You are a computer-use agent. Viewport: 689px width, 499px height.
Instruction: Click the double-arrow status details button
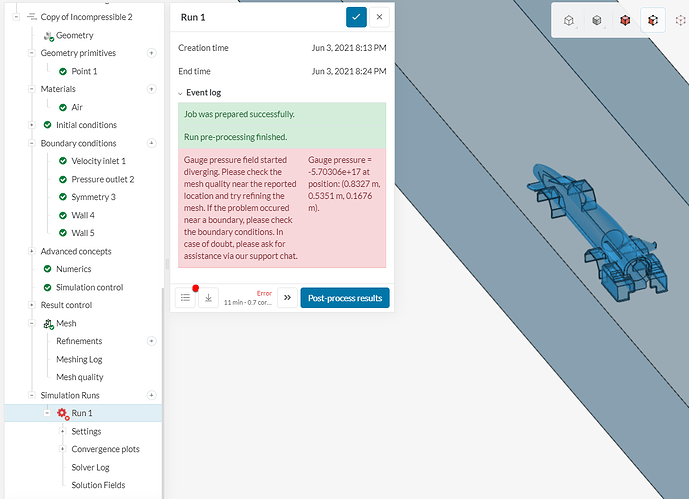[285, 297]
